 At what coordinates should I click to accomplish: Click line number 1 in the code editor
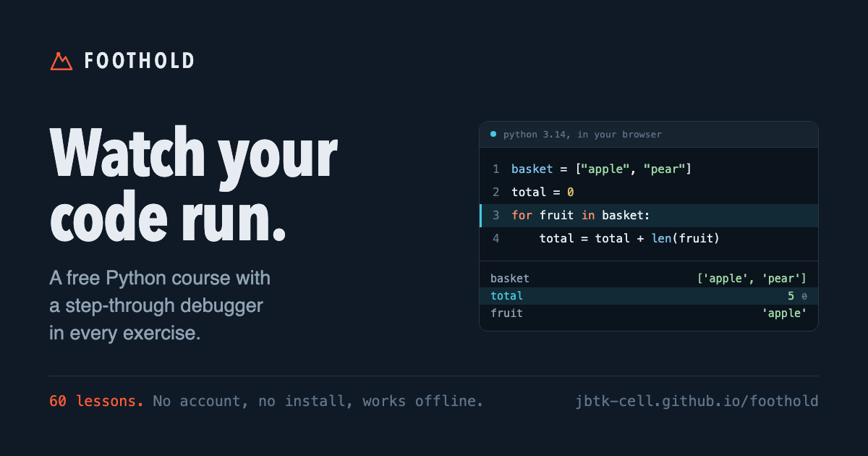pos(496,169)
